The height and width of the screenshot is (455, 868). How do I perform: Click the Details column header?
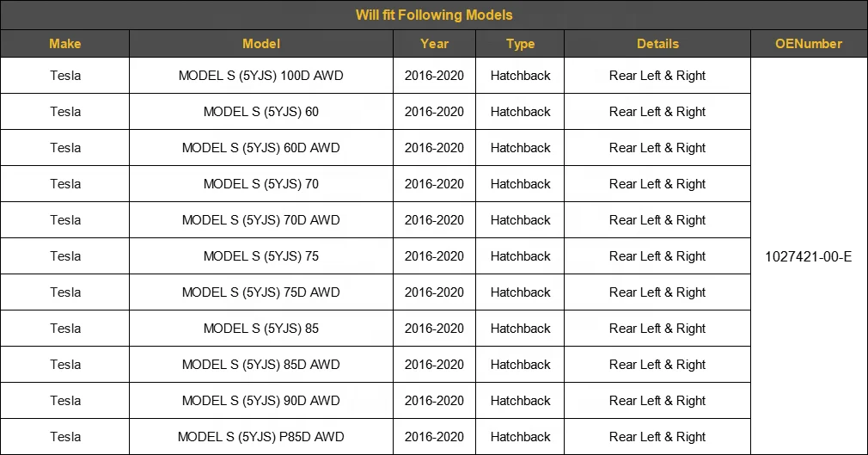pos(657,44)
